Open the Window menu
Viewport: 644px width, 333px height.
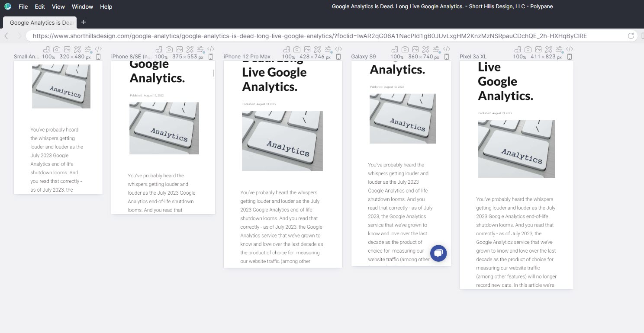(82, 6)
